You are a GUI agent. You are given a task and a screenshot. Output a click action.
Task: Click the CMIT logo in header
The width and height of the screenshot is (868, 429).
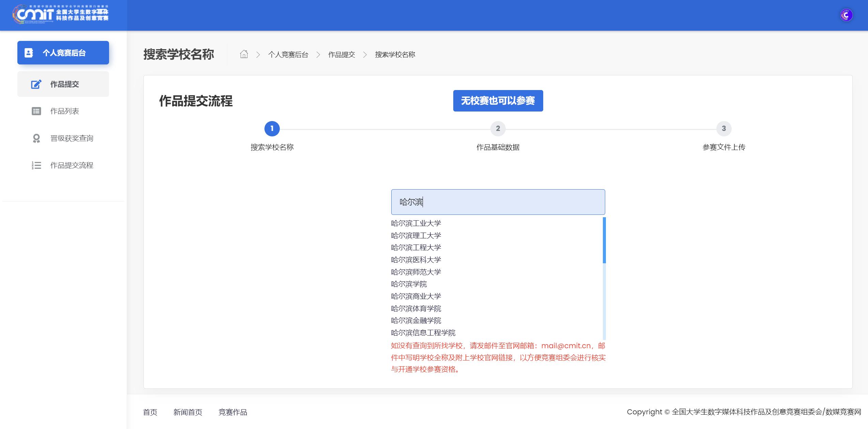point(61,14)
